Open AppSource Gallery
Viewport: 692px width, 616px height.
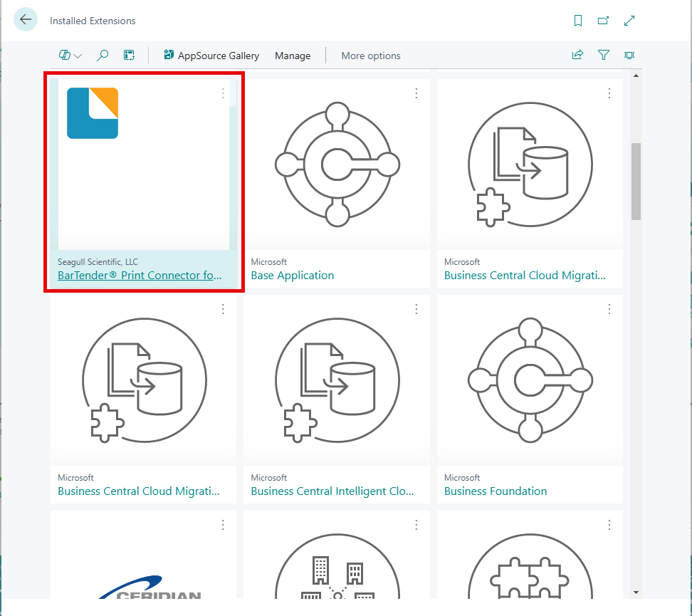211,56
